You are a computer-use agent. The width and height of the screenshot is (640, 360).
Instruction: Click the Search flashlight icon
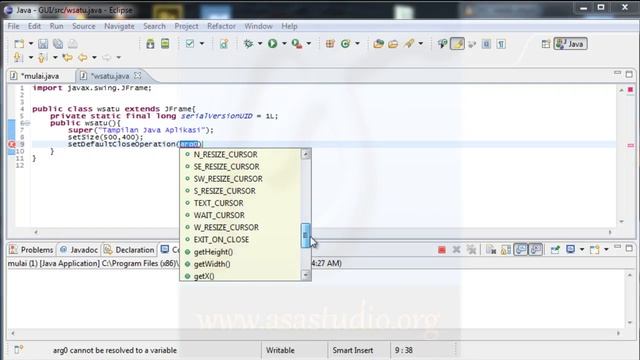pos(409,43)
